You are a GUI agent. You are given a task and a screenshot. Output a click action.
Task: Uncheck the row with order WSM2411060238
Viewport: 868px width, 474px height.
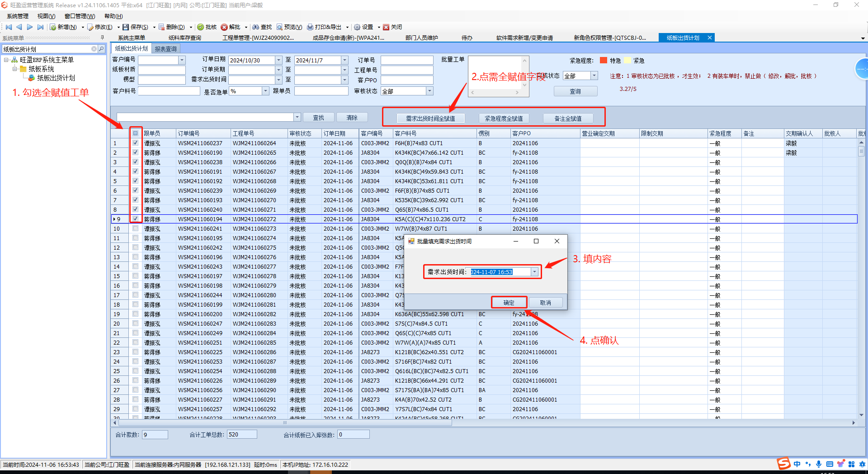(x=135, y=162)
